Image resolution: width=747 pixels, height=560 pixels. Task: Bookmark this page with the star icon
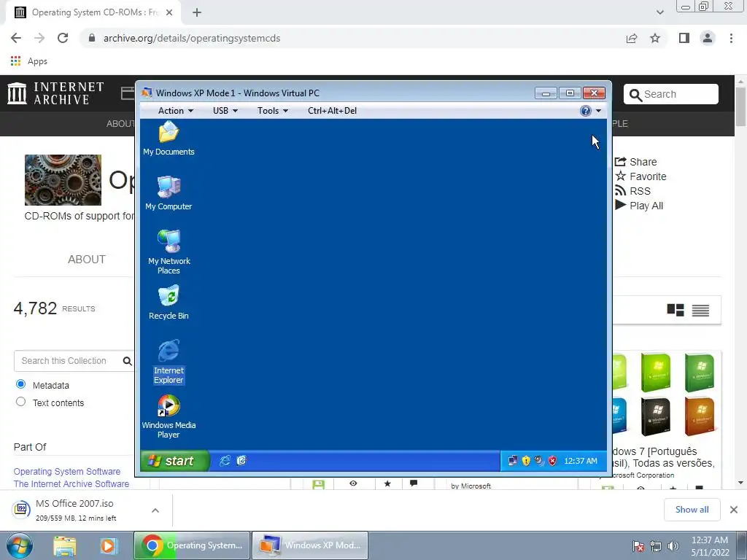[655, 38]
